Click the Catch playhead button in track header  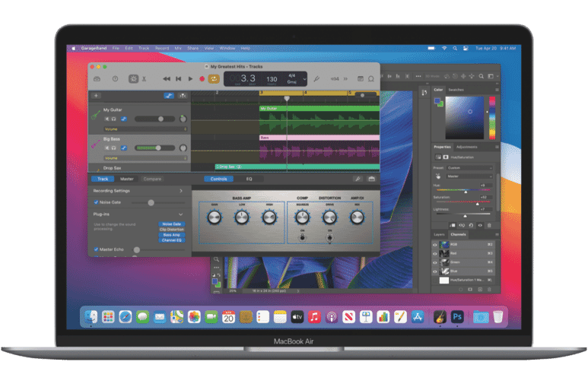point(183,96)
